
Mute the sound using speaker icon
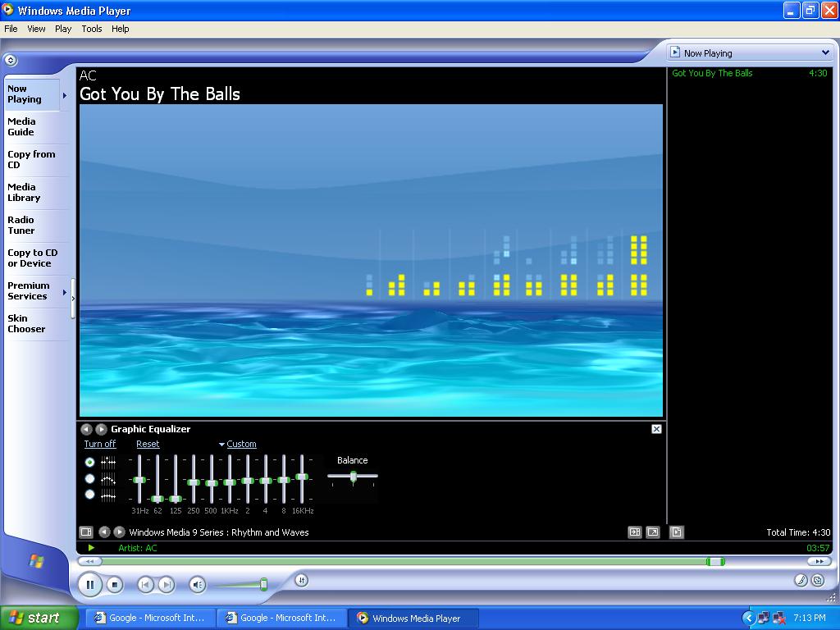point(198,584)
